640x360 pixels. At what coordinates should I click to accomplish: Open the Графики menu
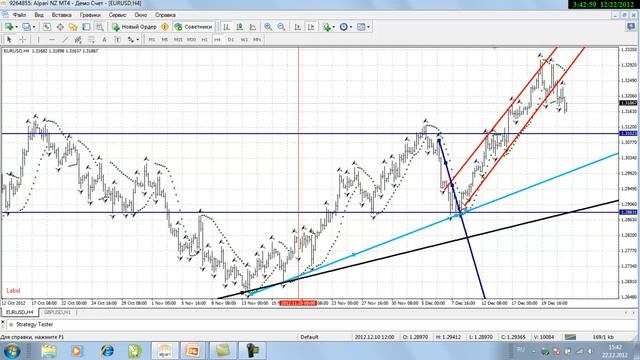90,15
